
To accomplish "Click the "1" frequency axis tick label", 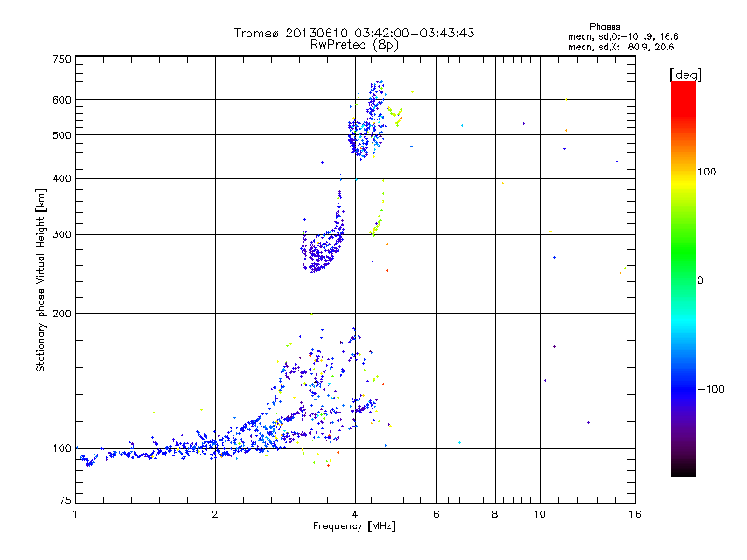I will [x=75, y=514].
